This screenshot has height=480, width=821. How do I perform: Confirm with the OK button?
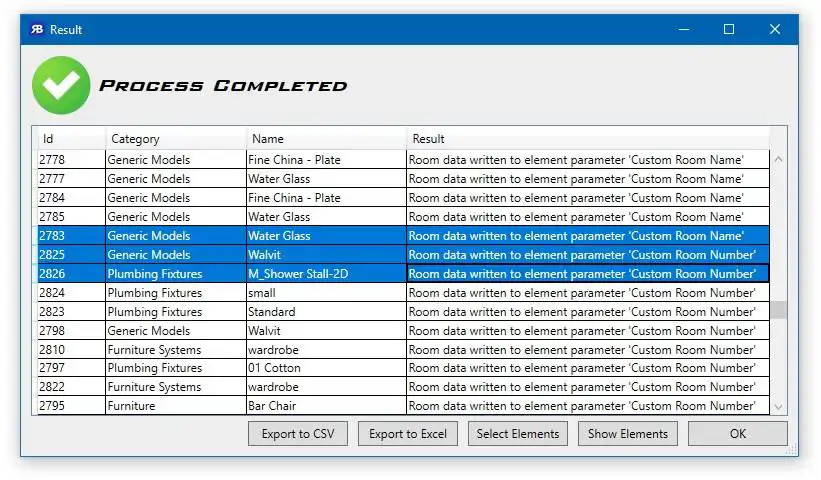738,434
